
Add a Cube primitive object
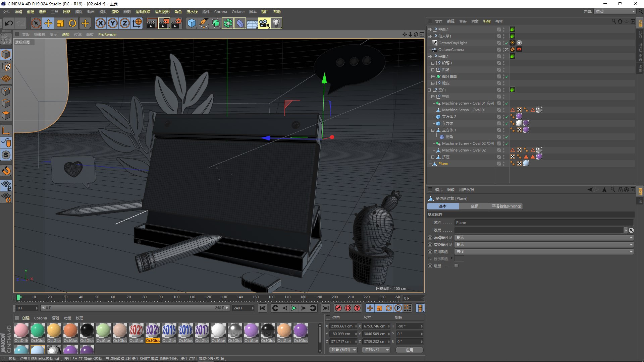click(x=192, y=23)
